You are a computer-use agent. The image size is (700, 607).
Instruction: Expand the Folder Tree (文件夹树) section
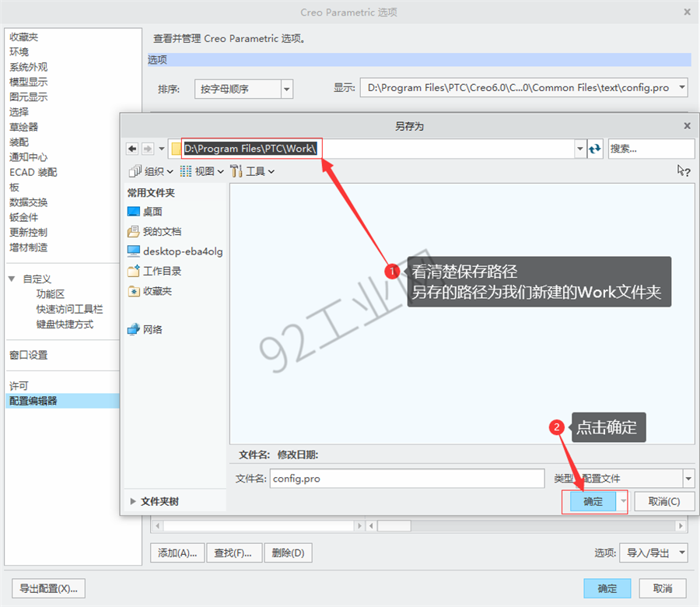(155, 502)
